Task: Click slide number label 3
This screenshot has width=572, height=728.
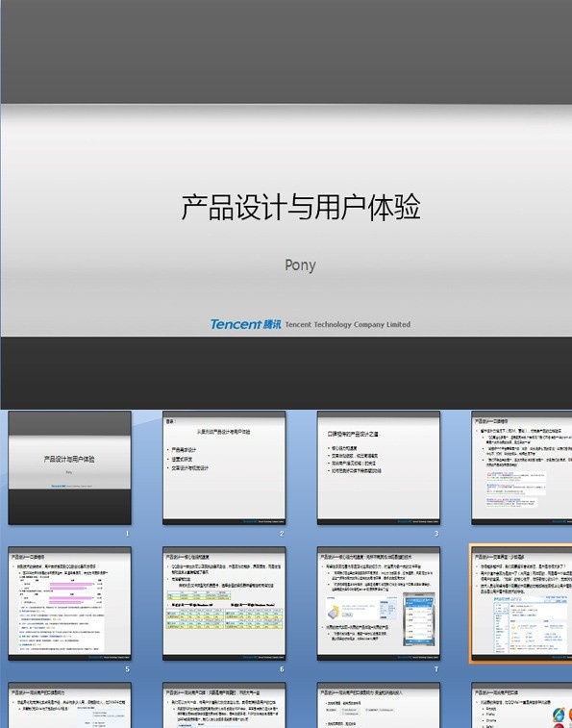Action: (x=435, y=534)
